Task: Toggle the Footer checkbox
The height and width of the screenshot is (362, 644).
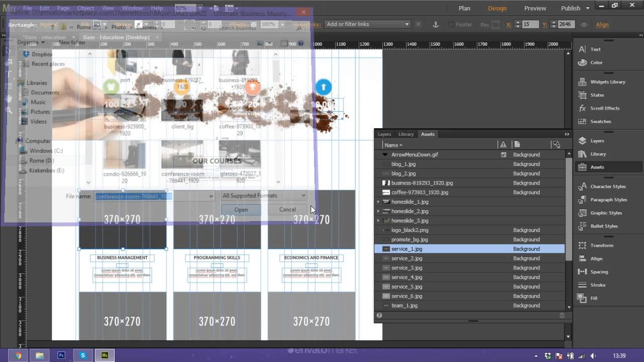Action: click(x=451, y=24)
